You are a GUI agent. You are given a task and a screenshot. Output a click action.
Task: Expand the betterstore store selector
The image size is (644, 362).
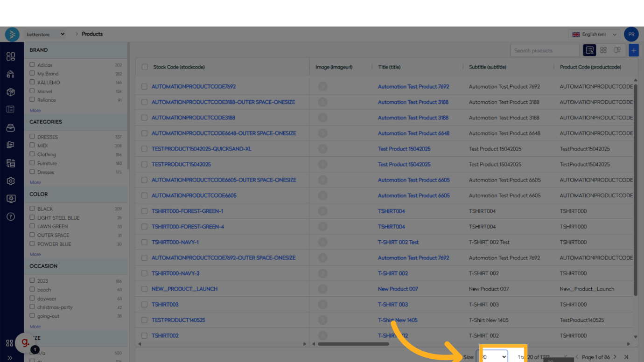pyautogui.click(x=46, y=34)
